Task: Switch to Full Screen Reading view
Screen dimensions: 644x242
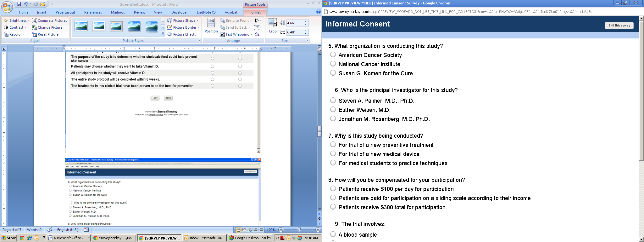Action: tap(244, 230)
